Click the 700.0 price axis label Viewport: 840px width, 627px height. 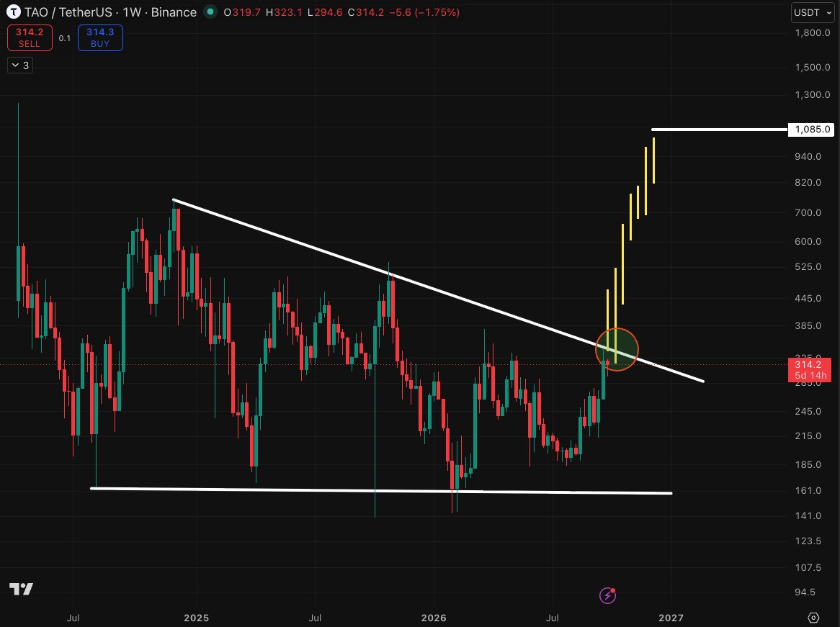[808, 212]
